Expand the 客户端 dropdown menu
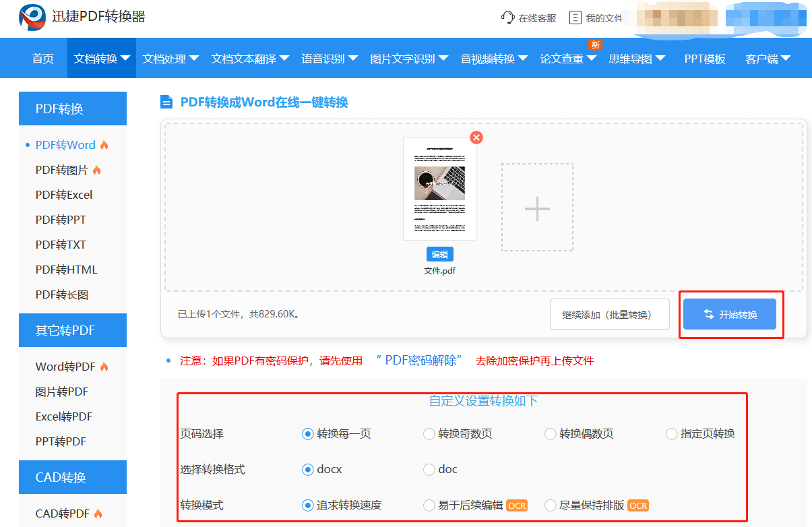This screenshot has height=527, width=812. pyautogui.click(x=768, y=59)
